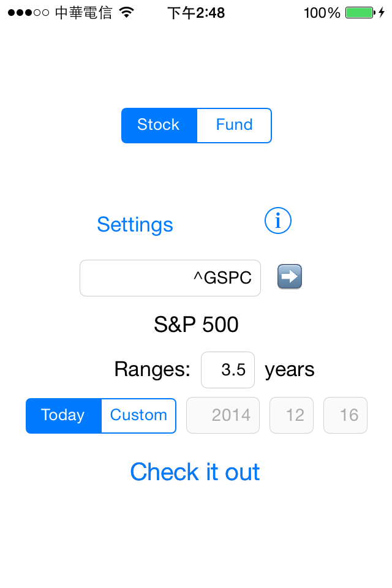
Task: Tap the battery icon in status bar
Action: tap(361, 13)
